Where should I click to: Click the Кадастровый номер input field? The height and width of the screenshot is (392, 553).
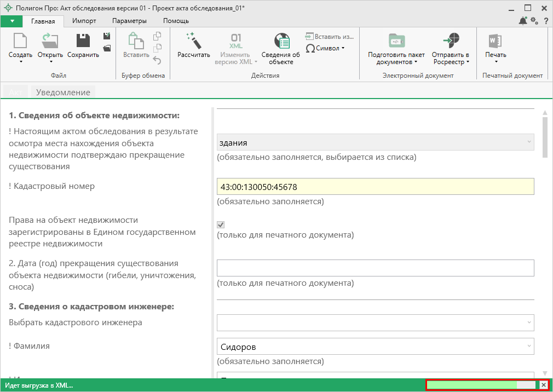click(x=375, y=187)
